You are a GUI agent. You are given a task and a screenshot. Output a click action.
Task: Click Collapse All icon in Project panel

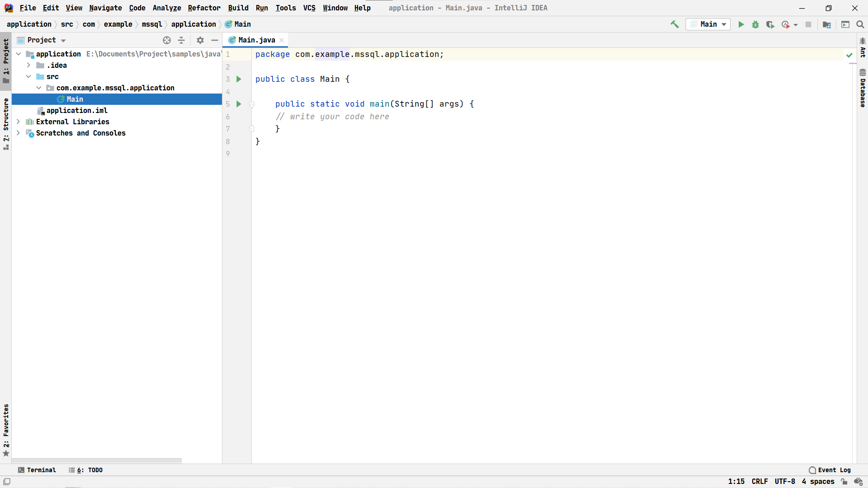pos(181,40)
